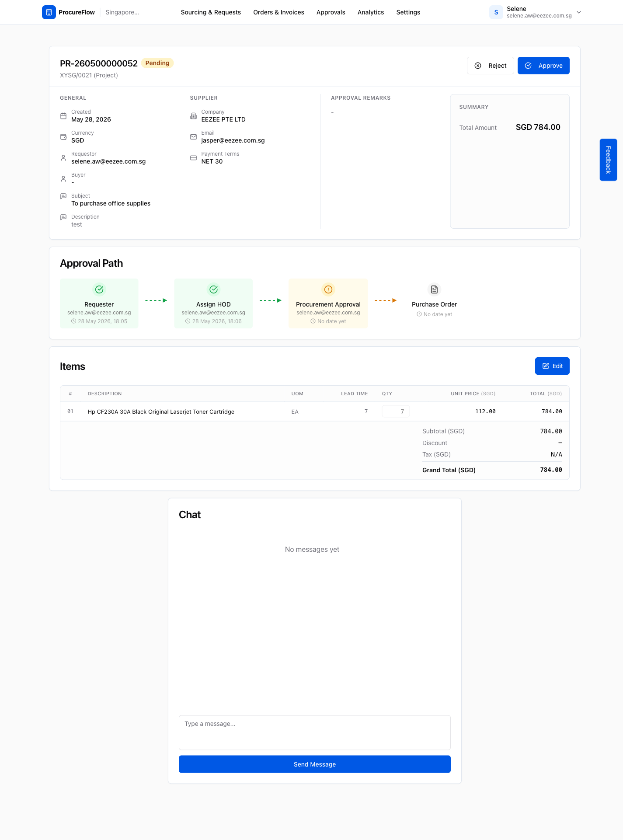Click the calendar icon beside Created
Image resolution: width=623 pixels, height=840 pixels.
tap(63, 116)
